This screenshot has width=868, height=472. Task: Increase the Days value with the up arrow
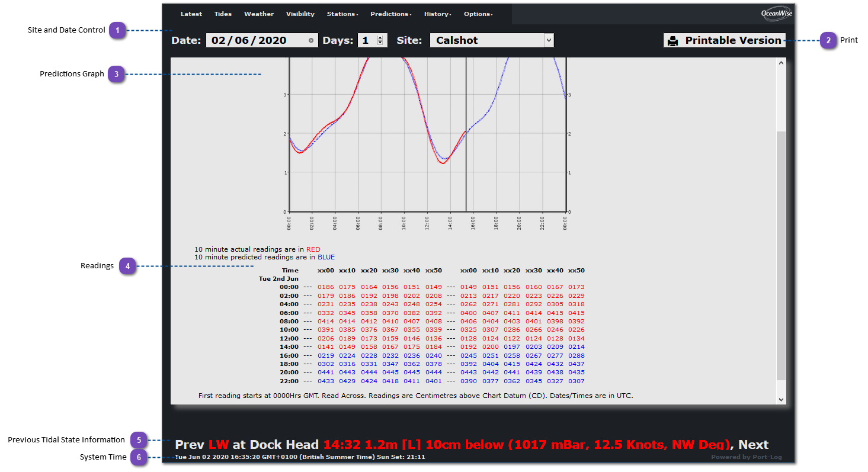pos(380,37)
